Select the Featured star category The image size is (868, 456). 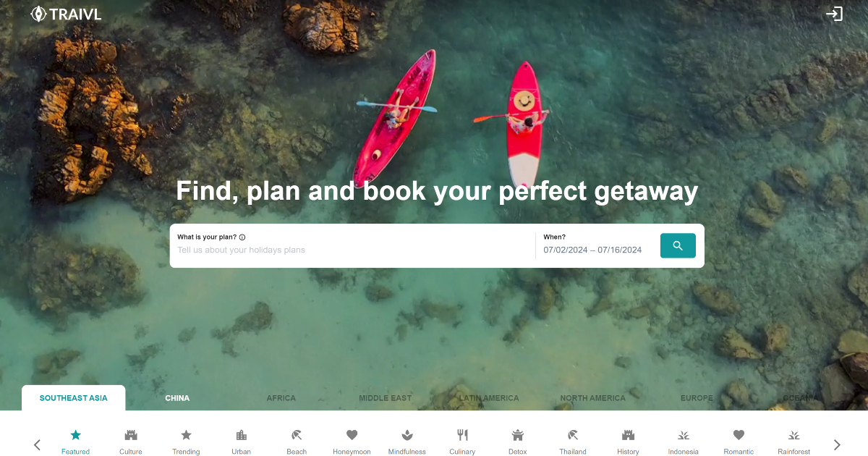coord(75,442)
